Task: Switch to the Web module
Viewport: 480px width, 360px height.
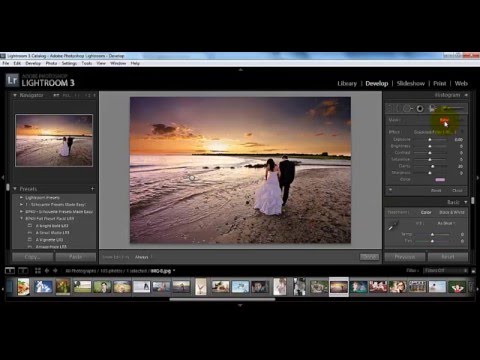Action: click(461, 83)
